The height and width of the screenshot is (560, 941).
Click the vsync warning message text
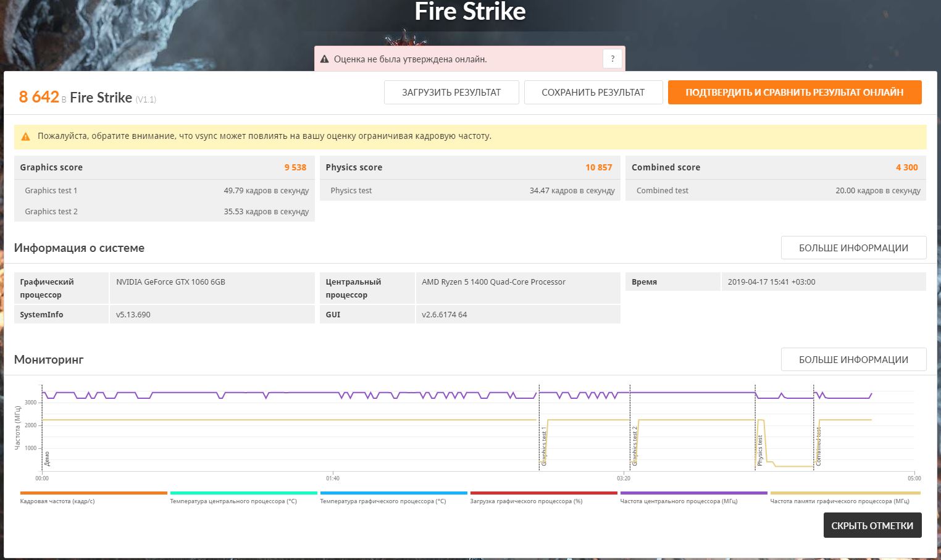click(x=264, y=136)
